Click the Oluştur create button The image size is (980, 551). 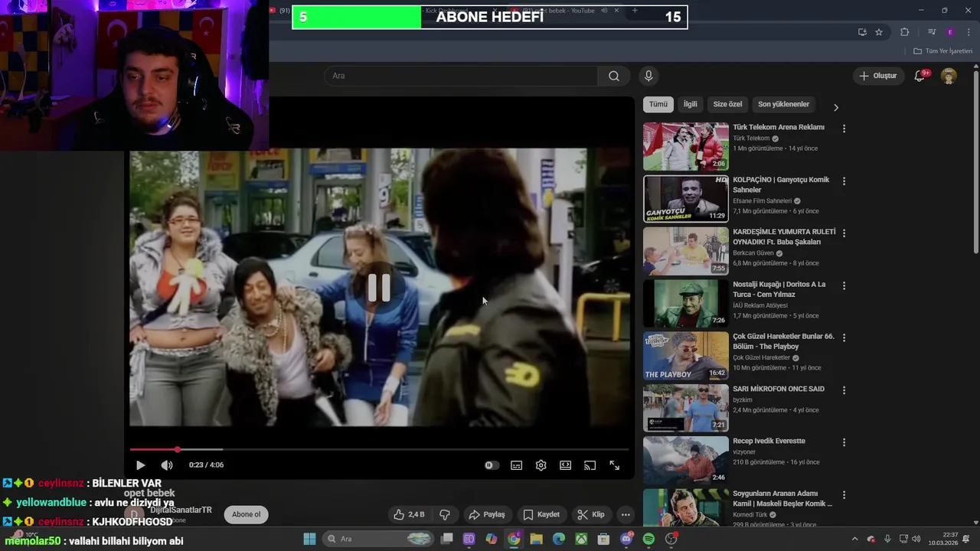click(x=877, y=76)
